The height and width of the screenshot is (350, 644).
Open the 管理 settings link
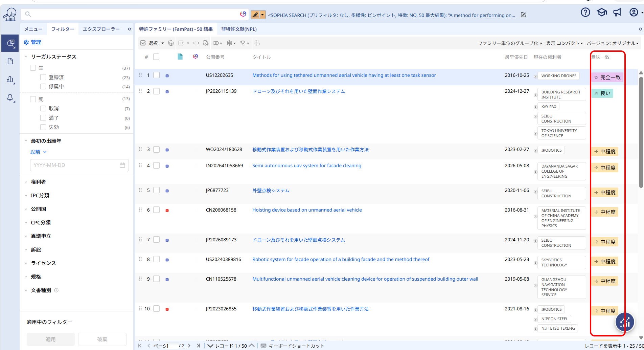click(x=32, y=42)
